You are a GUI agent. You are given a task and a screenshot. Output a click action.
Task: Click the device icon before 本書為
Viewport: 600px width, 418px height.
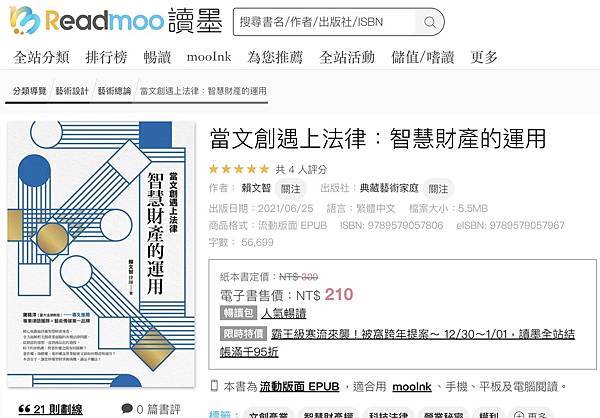pos(214,386)
